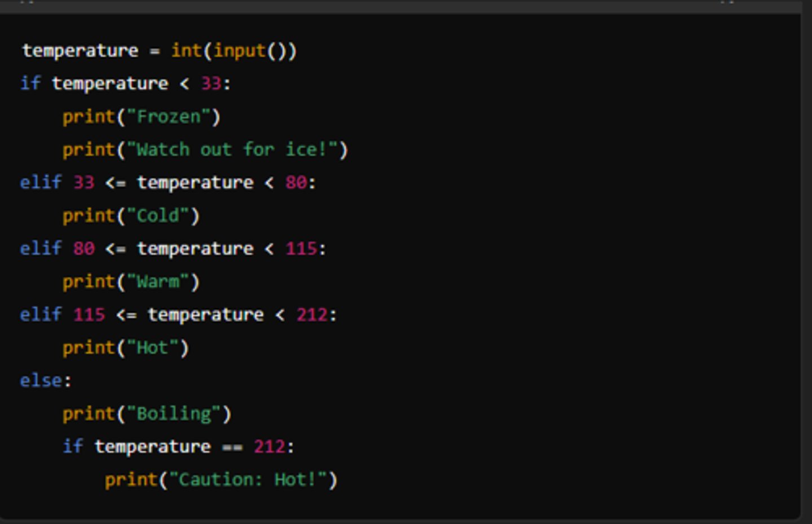Click the number 33 in the if statement
The image size is (812, 524).
pyautogui.click(x=211, y=83)
